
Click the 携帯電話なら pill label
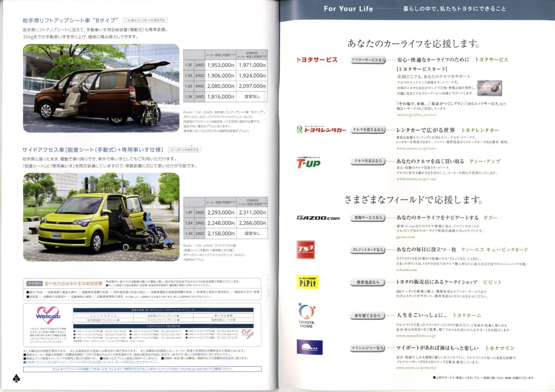pyautogui.click(x=368, y=282)
